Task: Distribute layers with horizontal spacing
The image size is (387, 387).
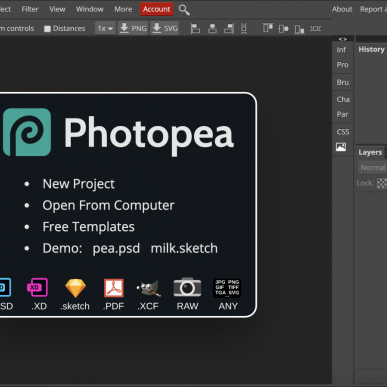Action: coord(315,29)
